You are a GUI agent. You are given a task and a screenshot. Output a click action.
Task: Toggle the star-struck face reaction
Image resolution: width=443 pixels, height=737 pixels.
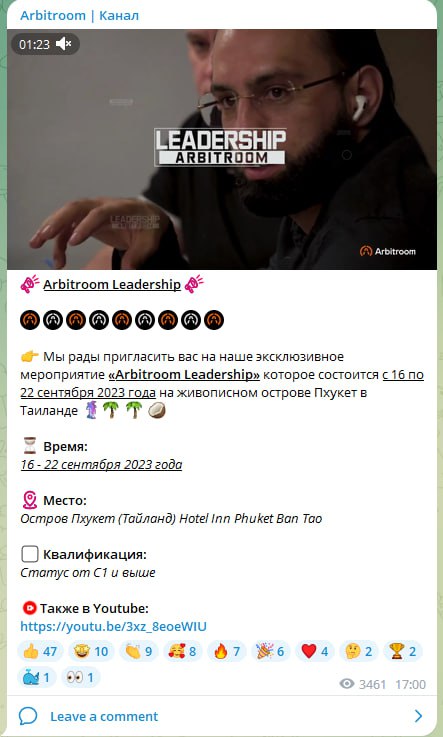(x=91, y=651)
